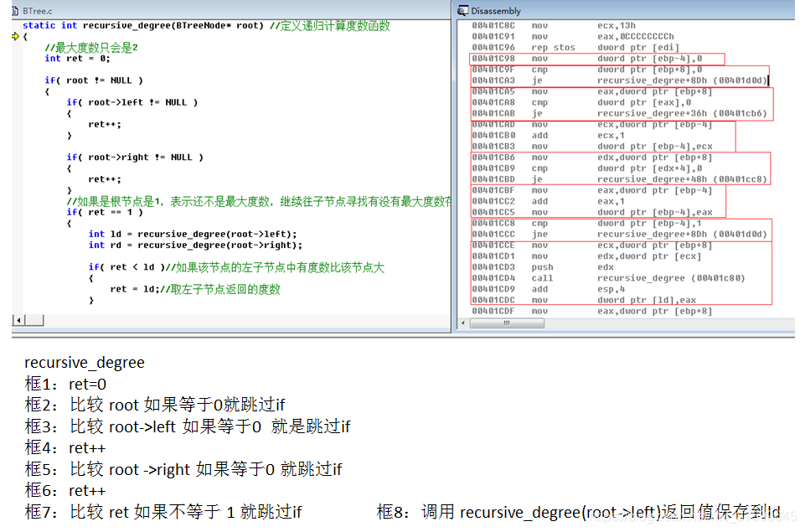The height and width of the screenshot is (532, 805).
Task: Click disassembly line at address 00401CCE
Action: tap(592, 246)
